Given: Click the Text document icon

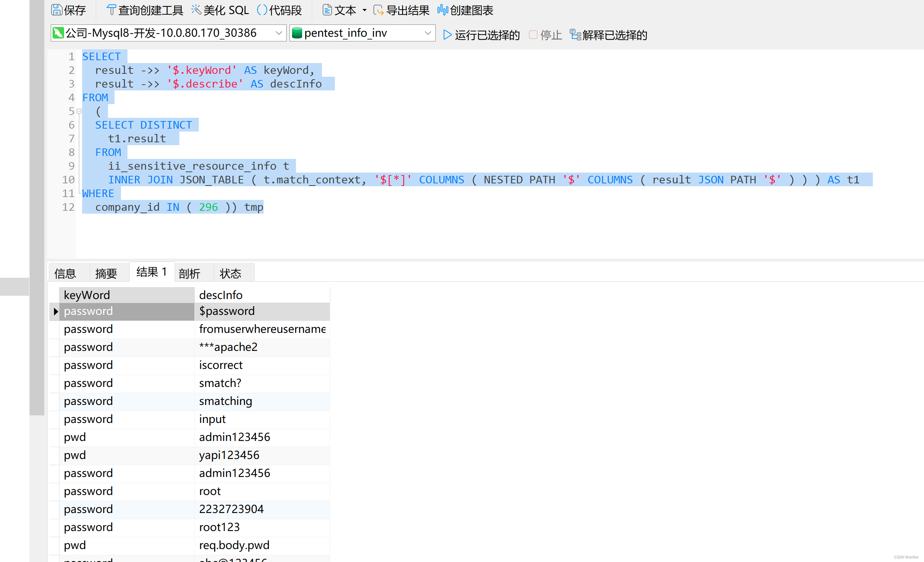Looking at the screenshot, I should tap(327, 10).
